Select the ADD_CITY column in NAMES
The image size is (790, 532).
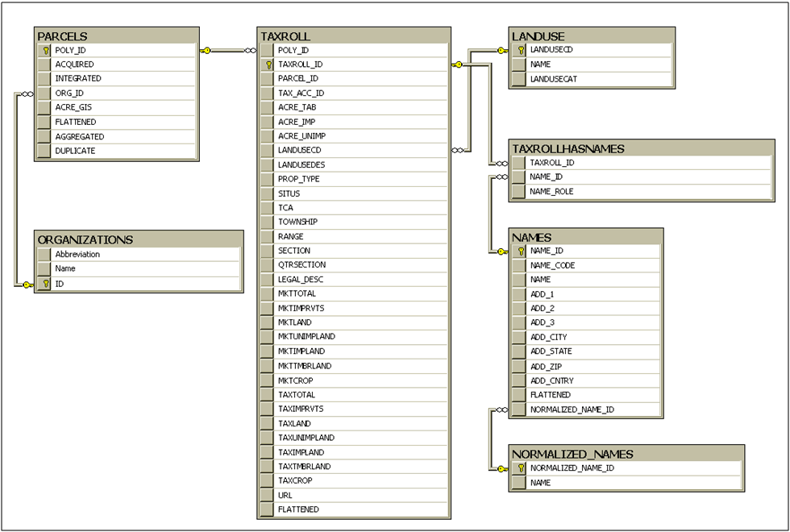[x=586, y=337]
